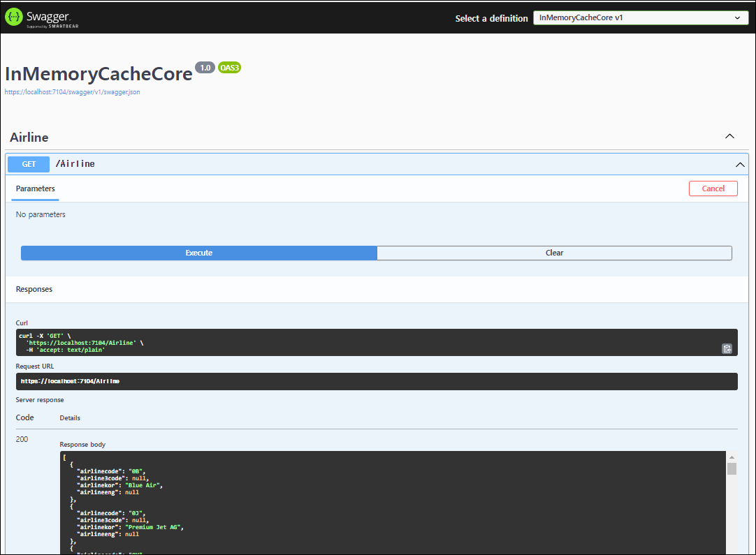Collapse the Airline section with chevron

point(729,137)
